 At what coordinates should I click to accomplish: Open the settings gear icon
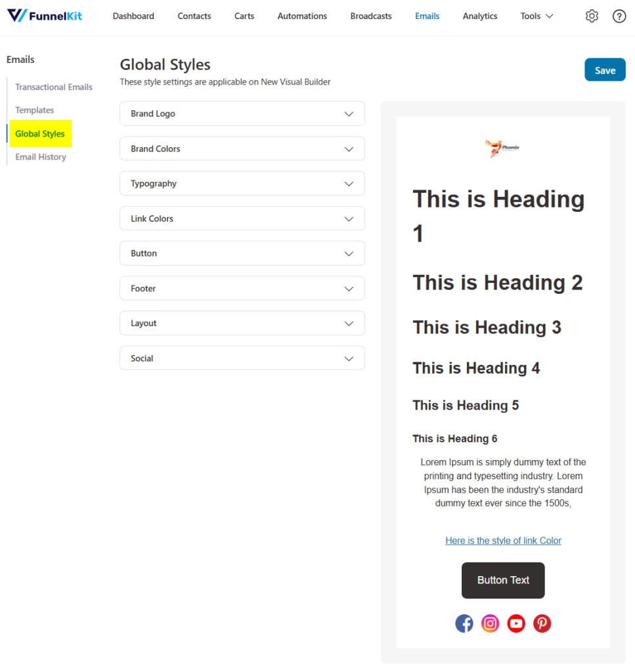pos(592,16)
